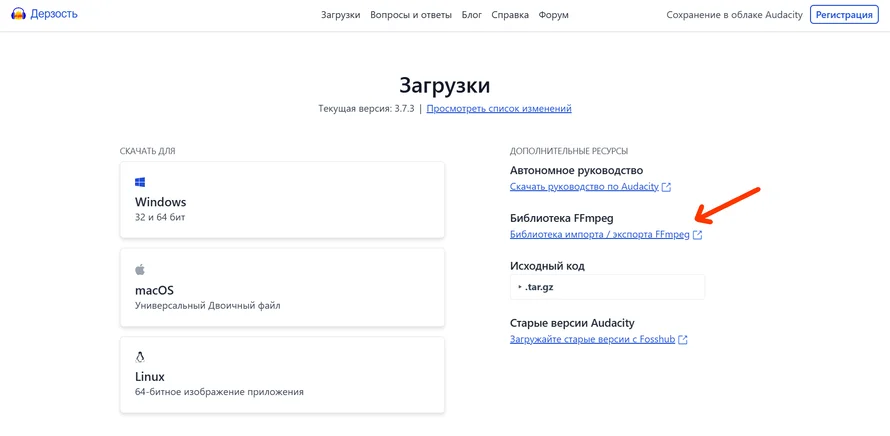Open Сохранение в облаке Audacity link

(x=734, y=15)
